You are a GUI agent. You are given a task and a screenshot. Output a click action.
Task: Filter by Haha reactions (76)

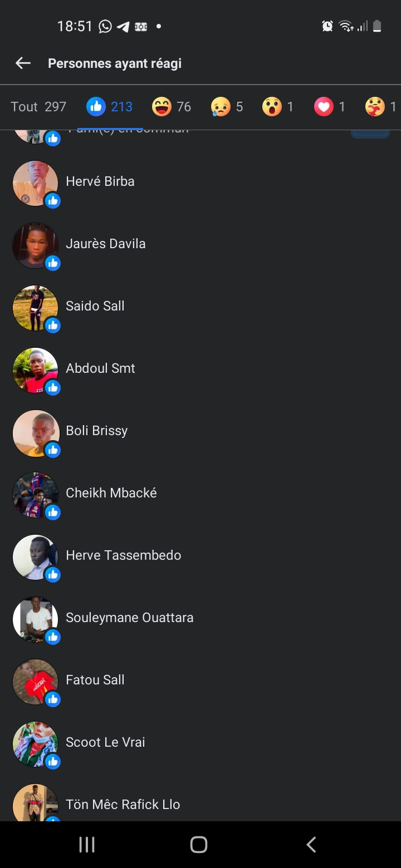click(x=172, y=106)
